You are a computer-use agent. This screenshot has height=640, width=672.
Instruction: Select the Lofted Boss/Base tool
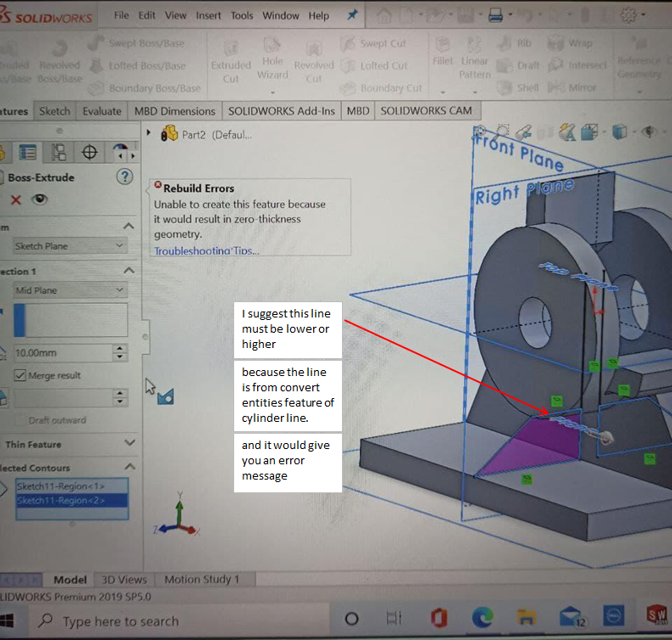[138, 65]
